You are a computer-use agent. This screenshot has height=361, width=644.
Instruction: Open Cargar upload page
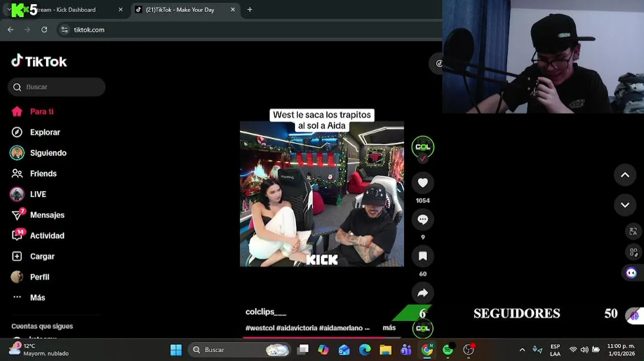(x=33, y=256)
